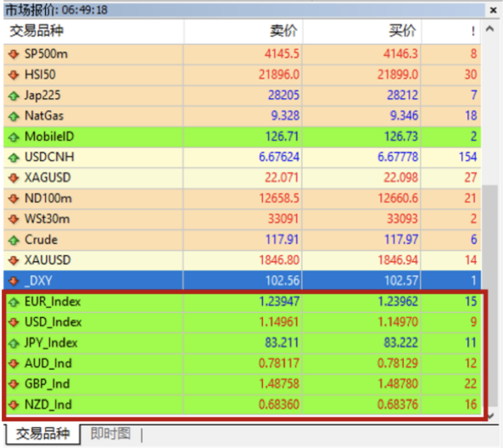This screenshot has height=448, width=503.
Task: Click the XAGUSD ask price 22.098
Action: coord(401,177)
